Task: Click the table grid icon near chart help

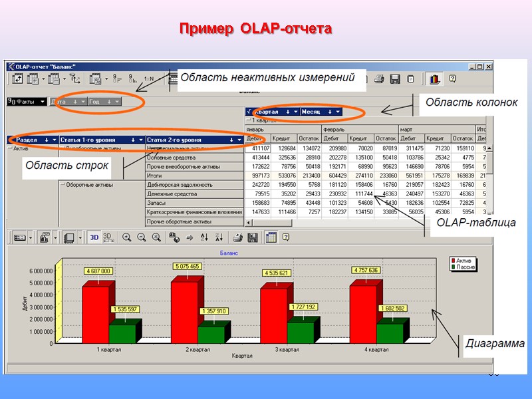Action: pyautogui.click(x=272, y=237)
